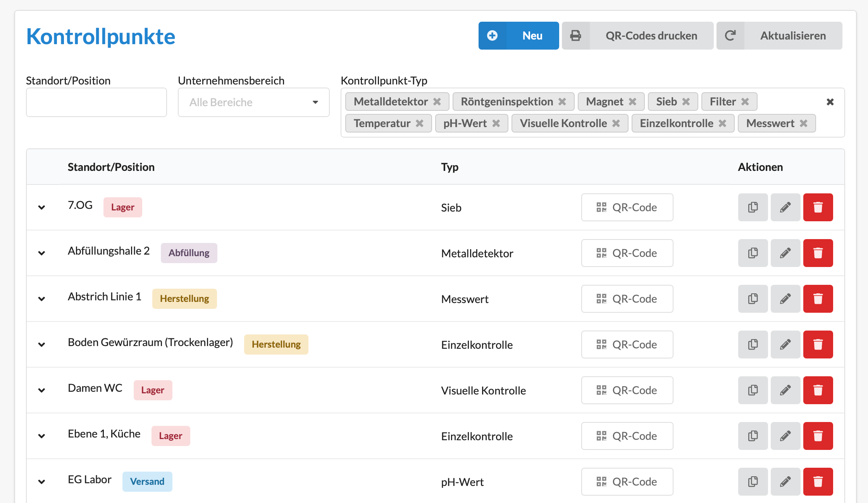The height and width of the screenshot is (503, 868).
Task: Duplicate the Abstrich Linie 1 entry
Action: pos(753,299)
